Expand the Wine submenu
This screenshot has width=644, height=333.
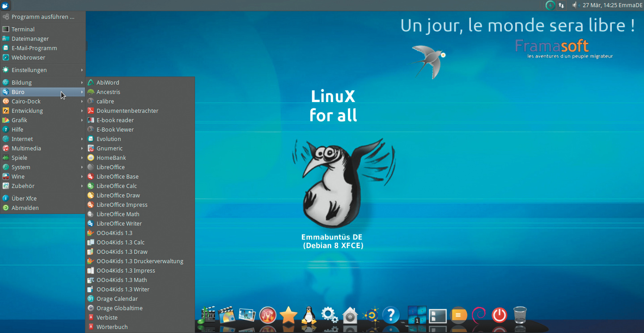pos(43,176)
